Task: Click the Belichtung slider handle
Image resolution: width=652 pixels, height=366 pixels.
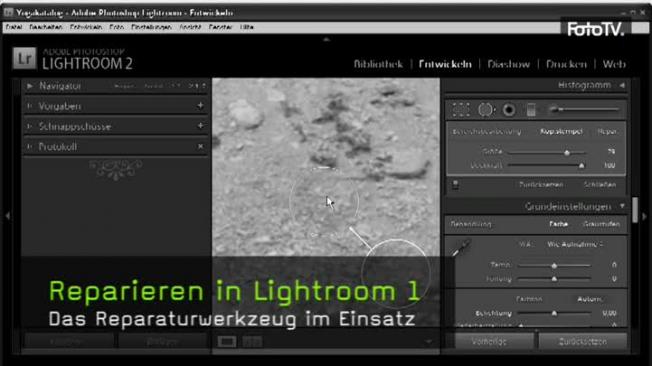Action: click(554, 313)
